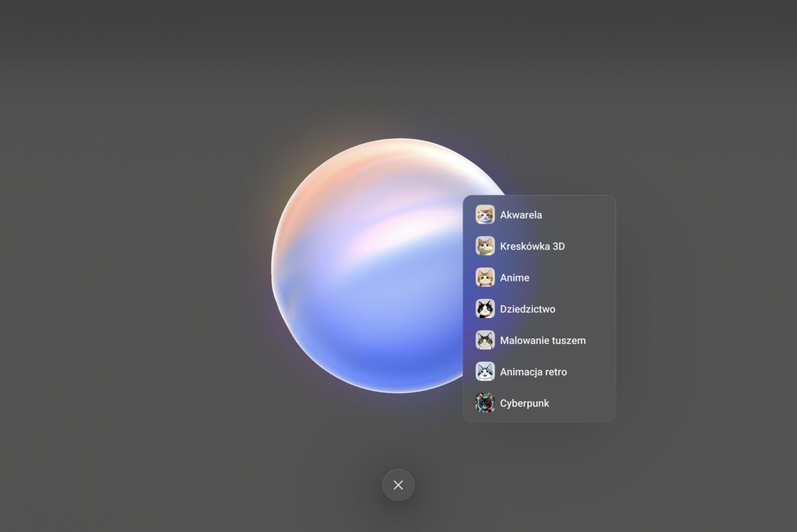Click the Akwarela cat thumbnail icon
Viewport: 797px width, 532px height.
coord(485,215)
